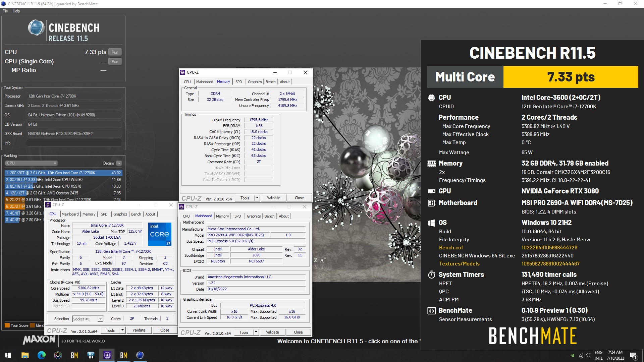Run the CPU multi-core benchmark
The width and height of the screenshot is (644, 362).
pyautogui.click(x=115, y=52)
